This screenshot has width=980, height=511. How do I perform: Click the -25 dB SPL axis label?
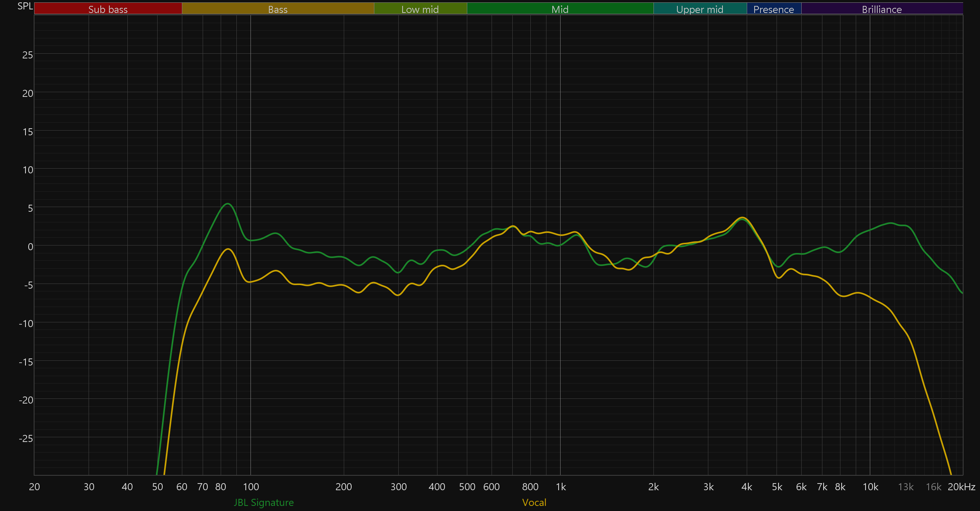(26, 438)
